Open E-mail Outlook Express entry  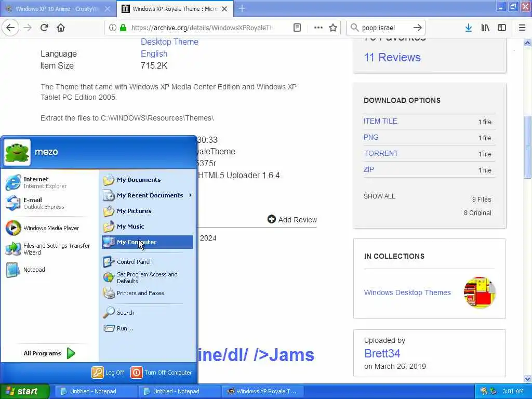click(x=49, y=203)
